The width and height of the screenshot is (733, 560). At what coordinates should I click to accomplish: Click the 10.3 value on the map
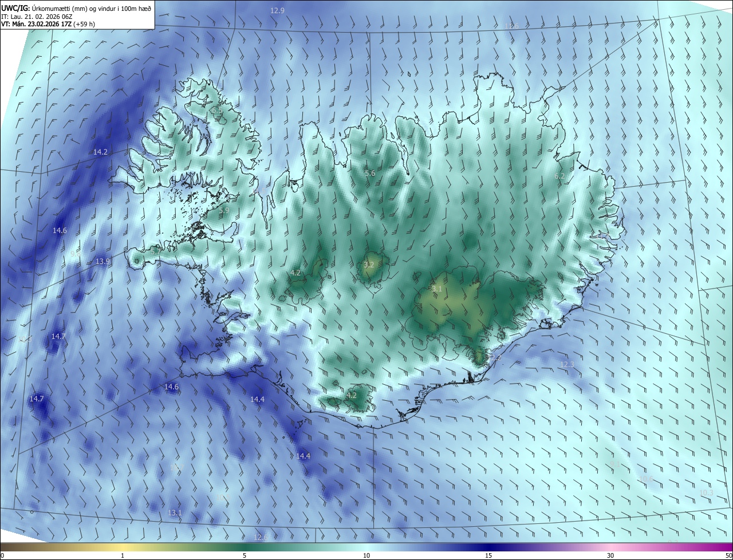pyautogui.click(x=707, y=492)
